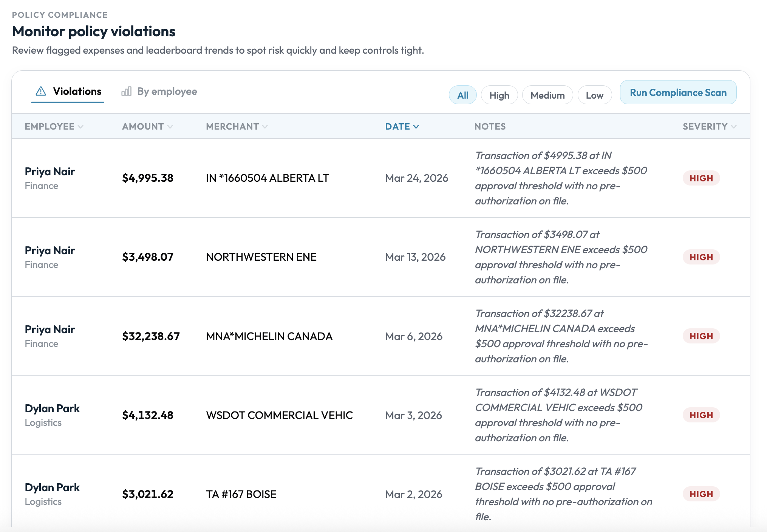Click the Violations warning triangle icon

(41, 91)
